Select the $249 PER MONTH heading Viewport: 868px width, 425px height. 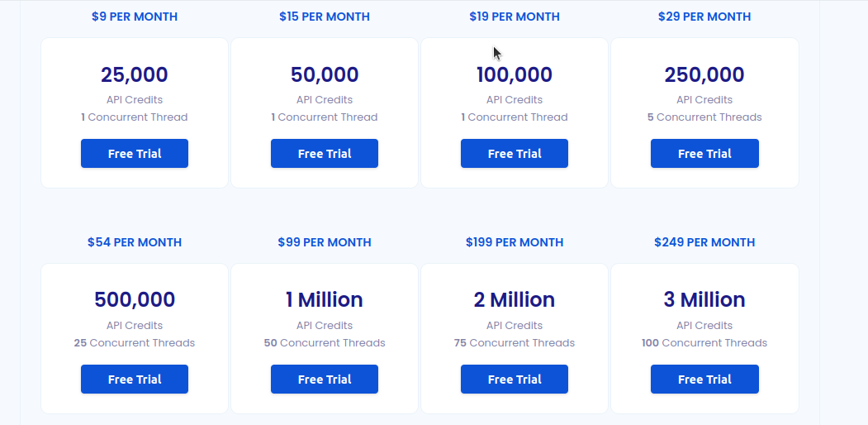[x=704, y=242]
